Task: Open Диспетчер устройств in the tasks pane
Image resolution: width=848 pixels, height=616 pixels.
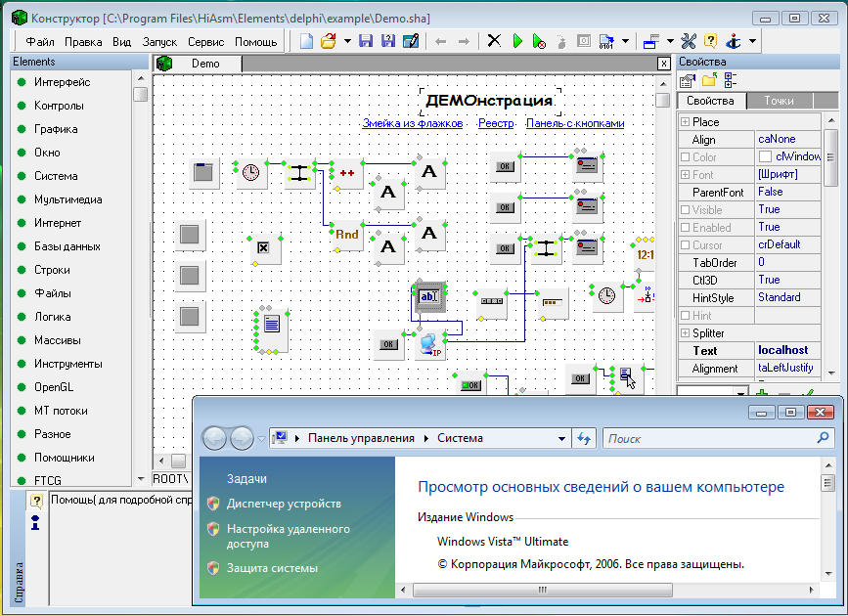Action: (x=284, y=504)
